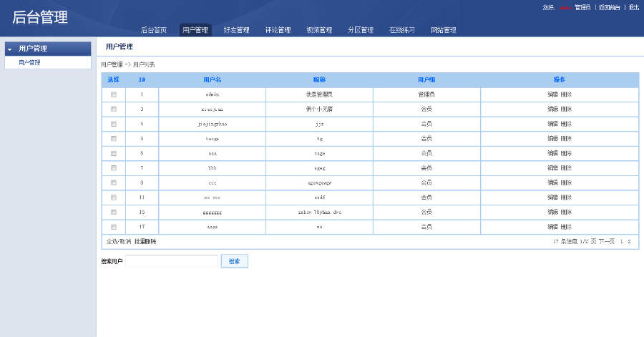644x337 pixels.
Task: Click the 用户组 column header
Action: click(426, 80)
